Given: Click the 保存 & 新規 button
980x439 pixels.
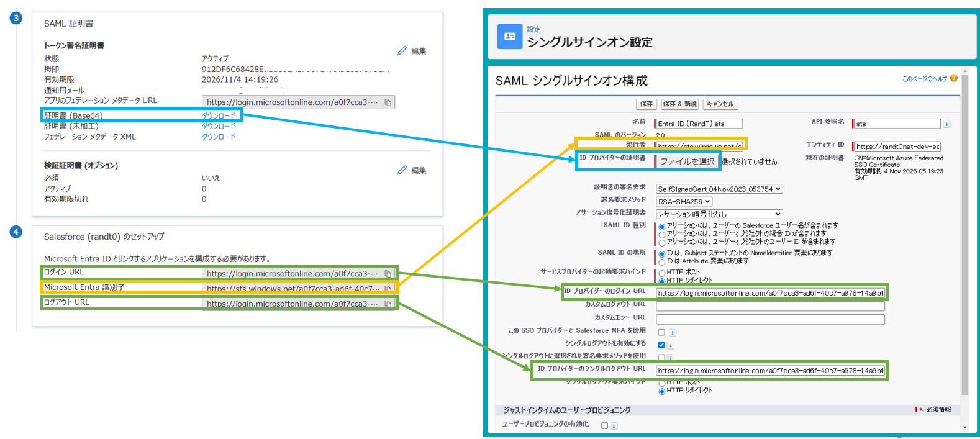Looking at the screenshot, I should pos(679,104).
